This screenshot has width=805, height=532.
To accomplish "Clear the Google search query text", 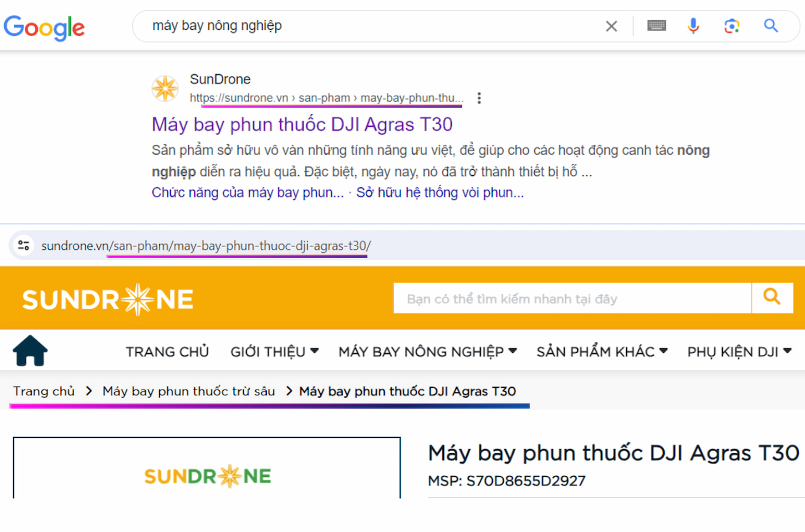I will tap(611, 26).
